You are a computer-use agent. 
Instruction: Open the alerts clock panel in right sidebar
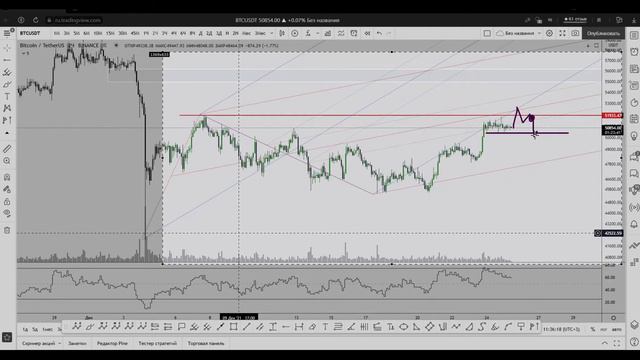634,52
